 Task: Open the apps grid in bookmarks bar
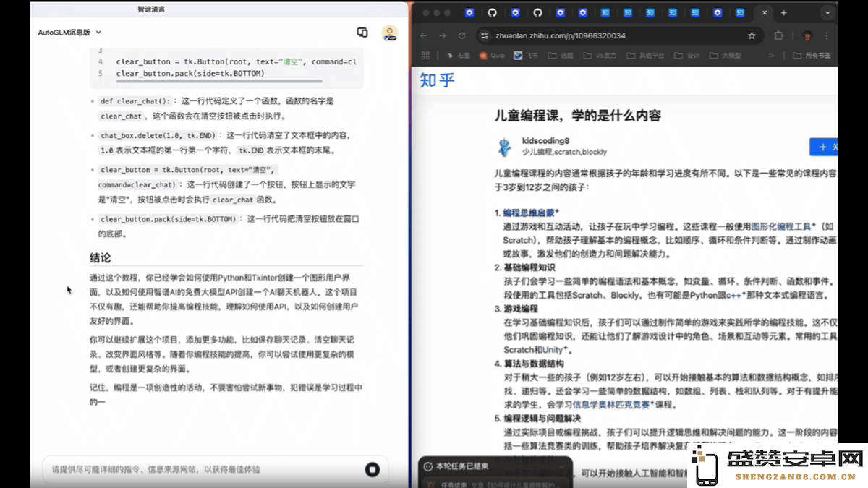coord(425,56)
